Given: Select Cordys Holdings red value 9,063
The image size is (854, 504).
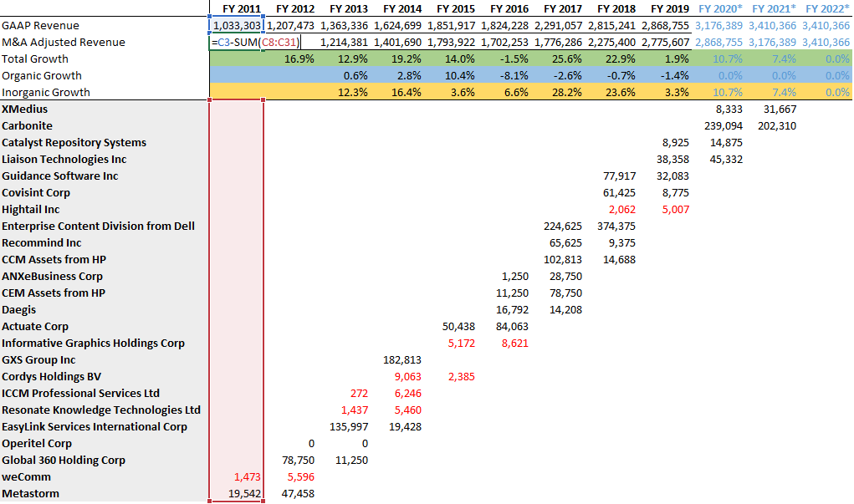Looking at the screenshot, I should coord(407,377).
